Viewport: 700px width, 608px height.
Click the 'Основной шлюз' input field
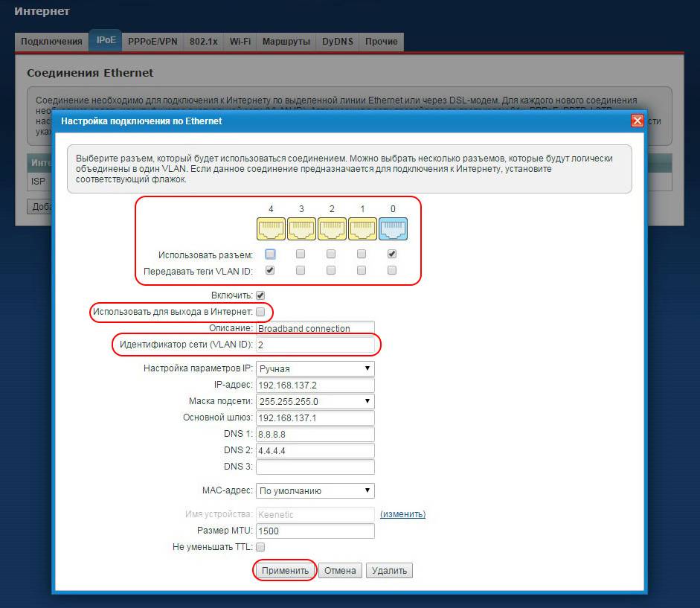point(315,417)
